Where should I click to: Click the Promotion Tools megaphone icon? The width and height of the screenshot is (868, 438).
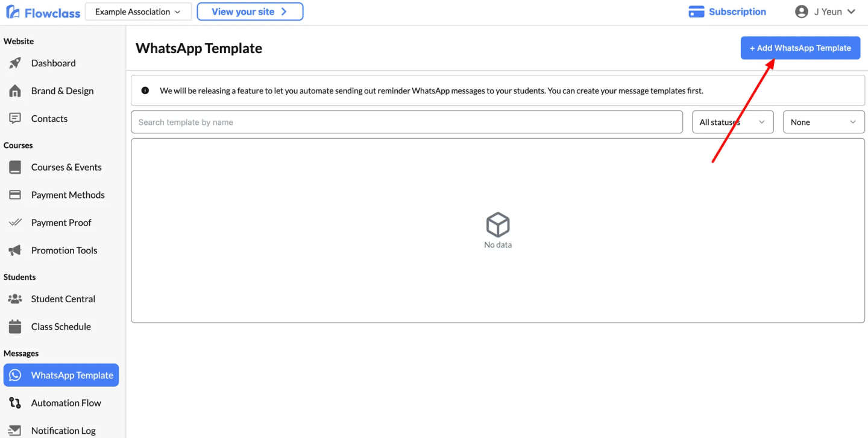(15, 250)
